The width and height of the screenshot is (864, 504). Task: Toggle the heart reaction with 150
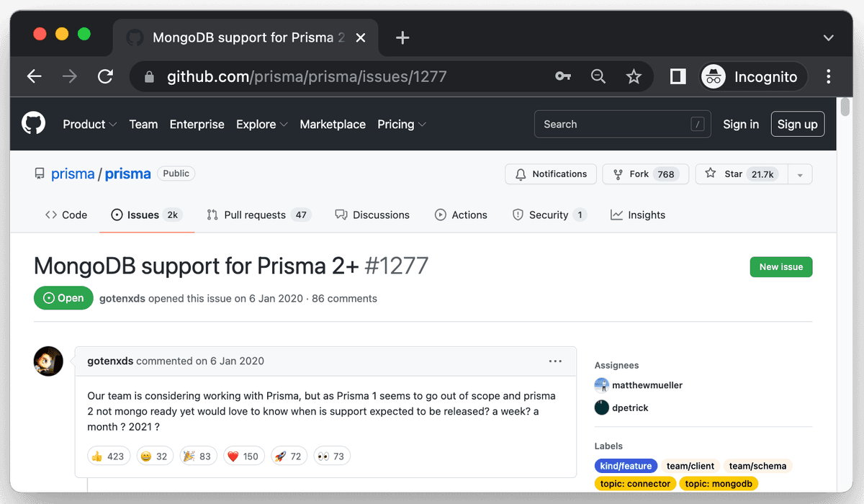[x=243, y=456]
